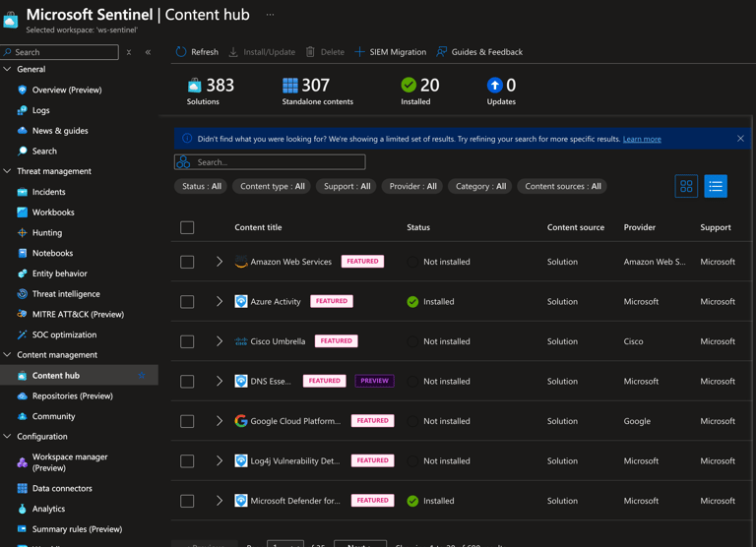Viewport: 756px width, 547px height.
Task: Sort by Content title column
Action: (258, 227)
